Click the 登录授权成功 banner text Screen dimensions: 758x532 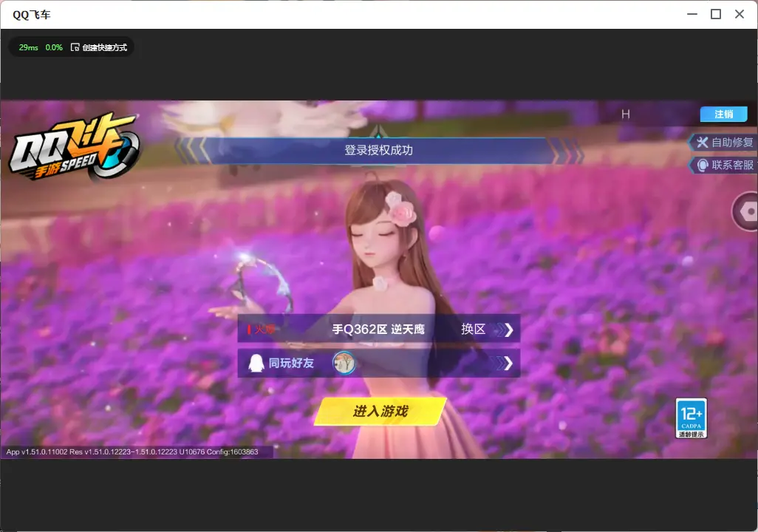coord(378,151)
